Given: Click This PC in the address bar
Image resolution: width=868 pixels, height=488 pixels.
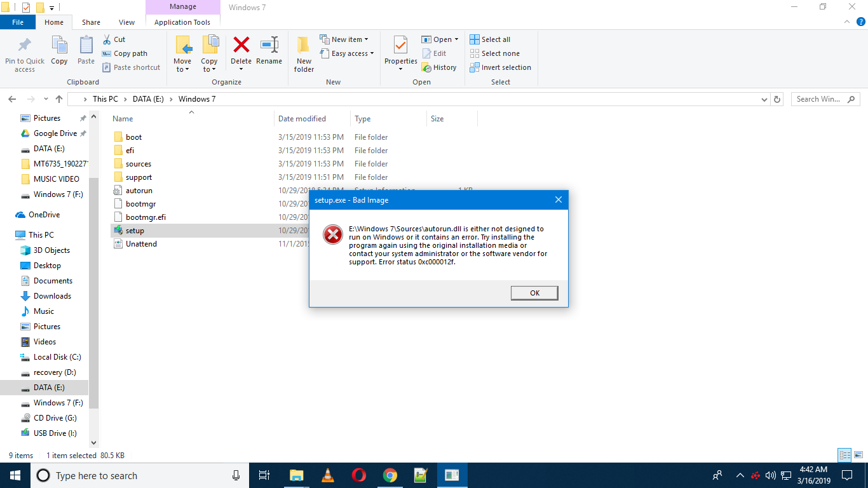Looking at the screenshot, I should tap(105, 99).
